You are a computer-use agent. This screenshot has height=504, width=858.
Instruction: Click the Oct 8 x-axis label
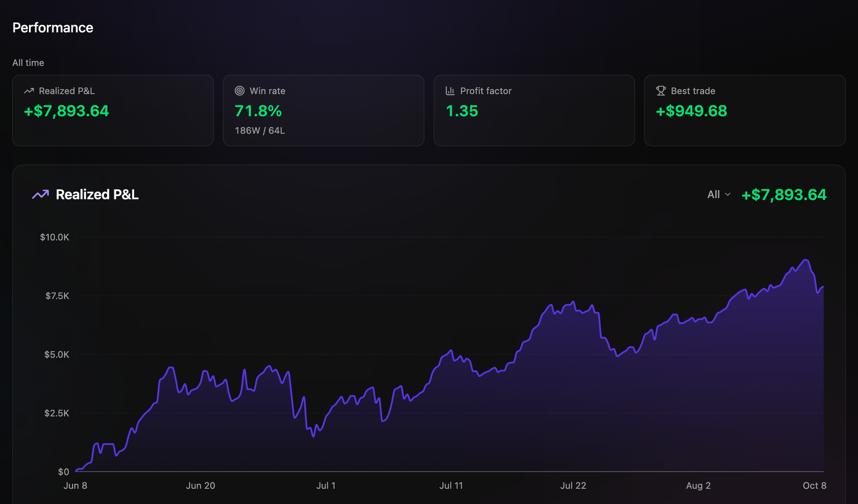tap(814, 486)
